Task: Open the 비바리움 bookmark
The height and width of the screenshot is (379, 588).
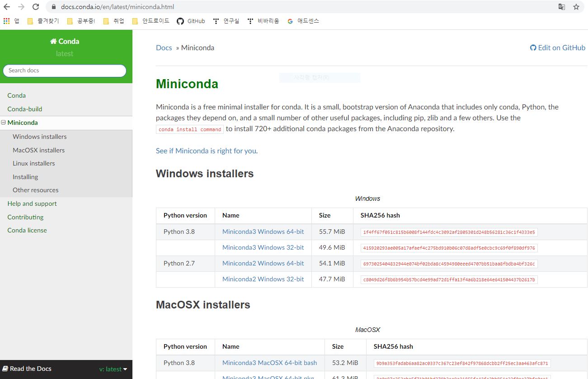Action: click(x=263, y=21)
